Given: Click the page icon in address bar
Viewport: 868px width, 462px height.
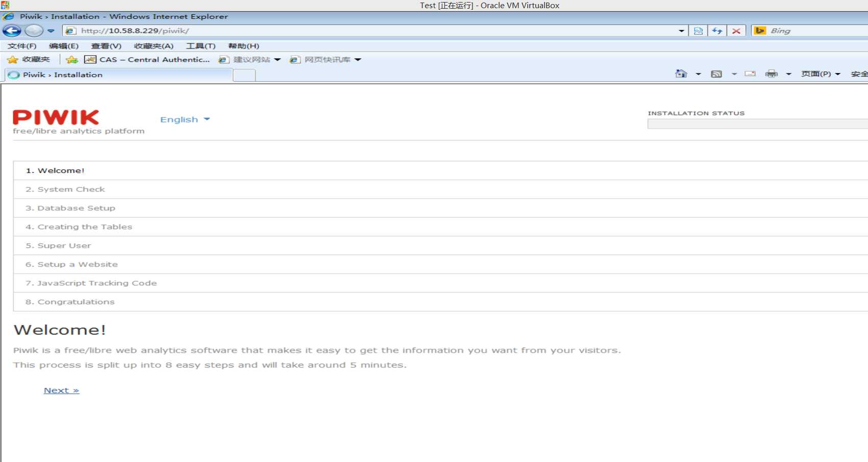Looking at the screenshot, I should point(71,31).
